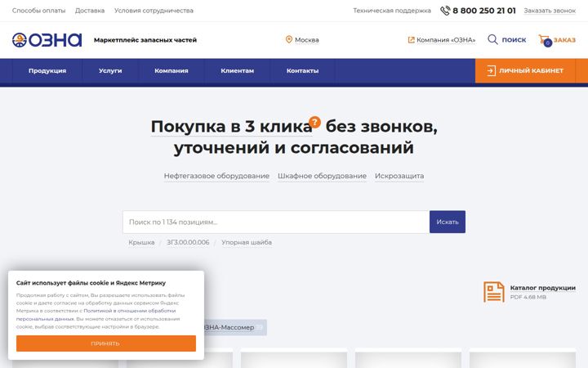Click the Крышка search suggestion
The width and height of the screenshot is (588, 368).
coord(141,243)
